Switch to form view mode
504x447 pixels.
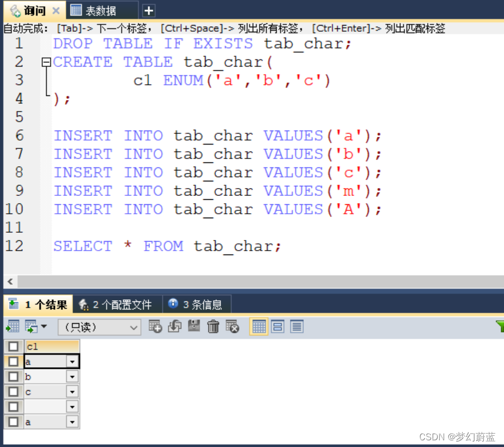278,326
